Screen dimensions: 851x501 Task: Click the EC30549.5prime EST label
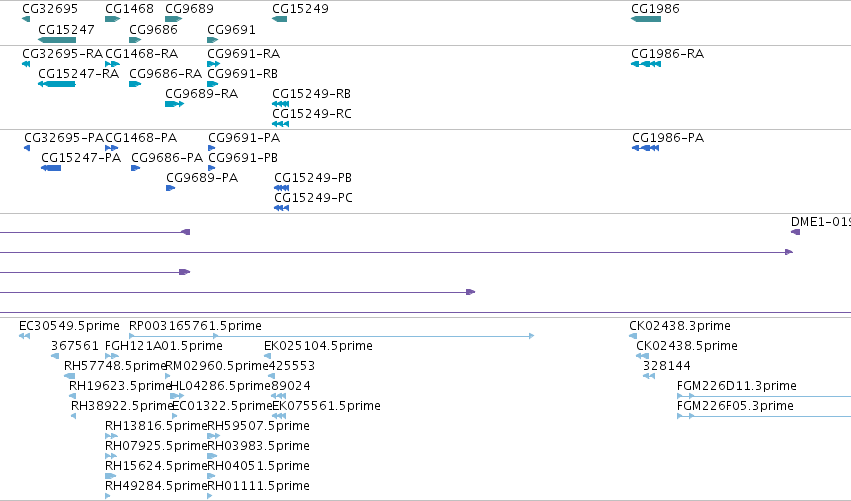tap(69, 326)
